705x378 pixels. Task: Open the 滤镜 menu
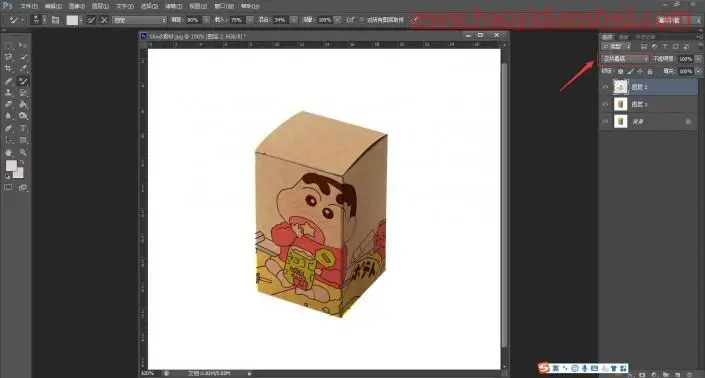[174, 6]
